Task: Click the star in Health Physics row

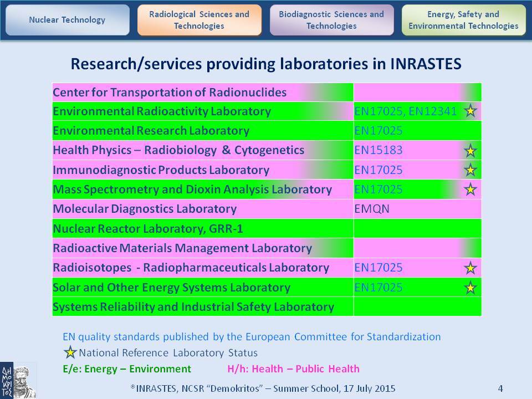Action: 470,150
